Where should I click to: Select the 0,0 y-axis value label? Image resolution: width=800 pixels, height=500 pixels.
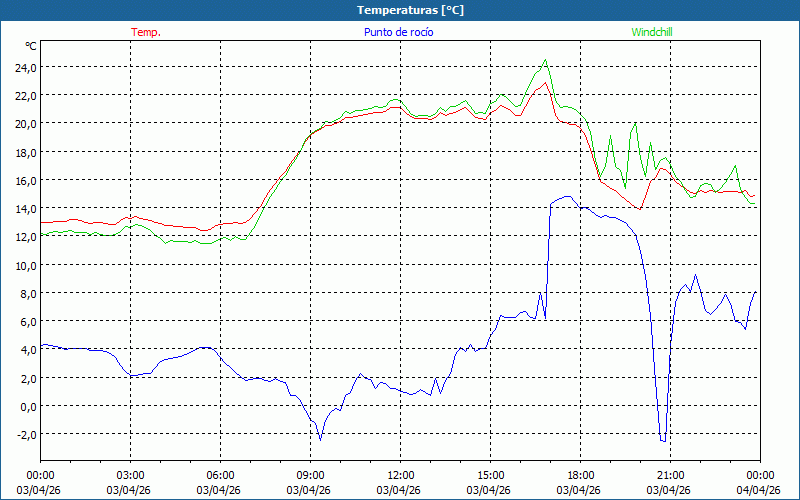click(27, 407)
